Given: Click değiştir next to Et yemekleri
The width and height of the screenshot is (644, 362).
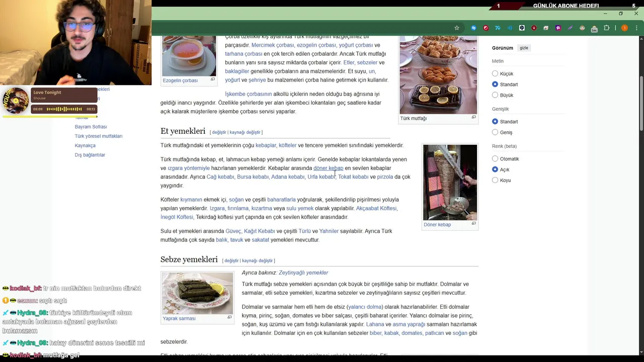Looking at the screenshot, I should [219, 132].
